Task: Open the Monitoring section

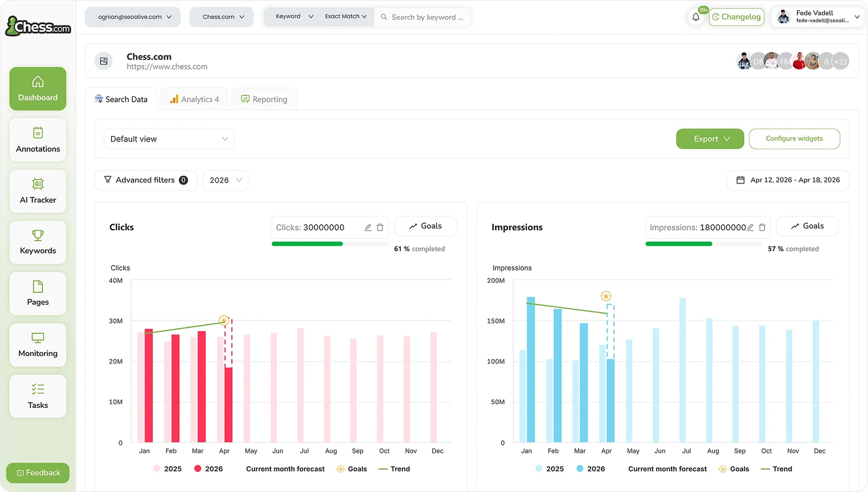Action: pyautogui.click(x=38, y=345)
